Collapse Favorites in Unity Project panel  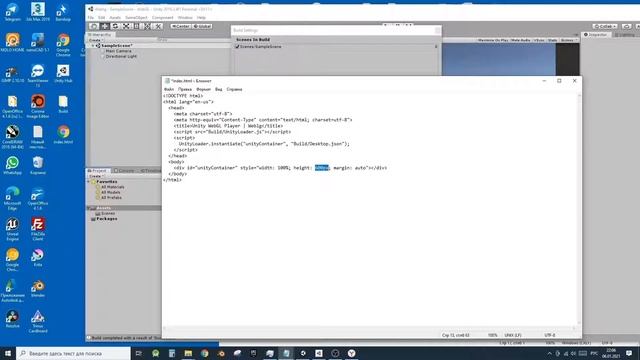(x=89, y=182)
